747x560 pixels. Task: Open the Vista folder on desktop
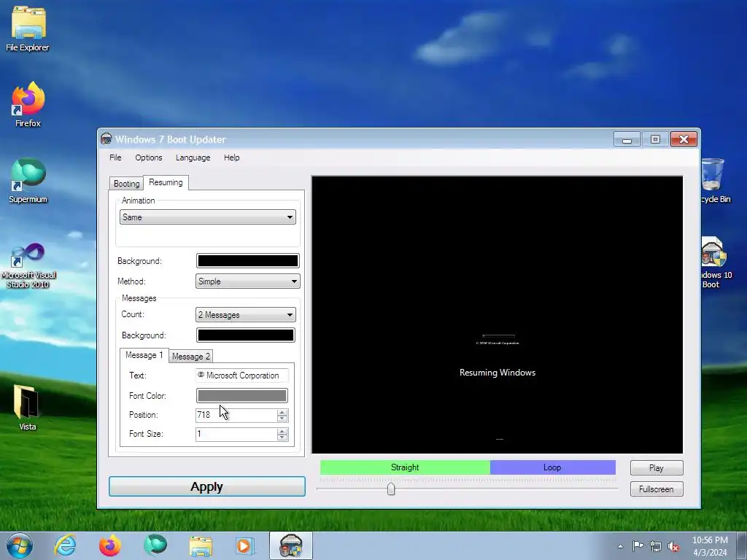(27, 407)
